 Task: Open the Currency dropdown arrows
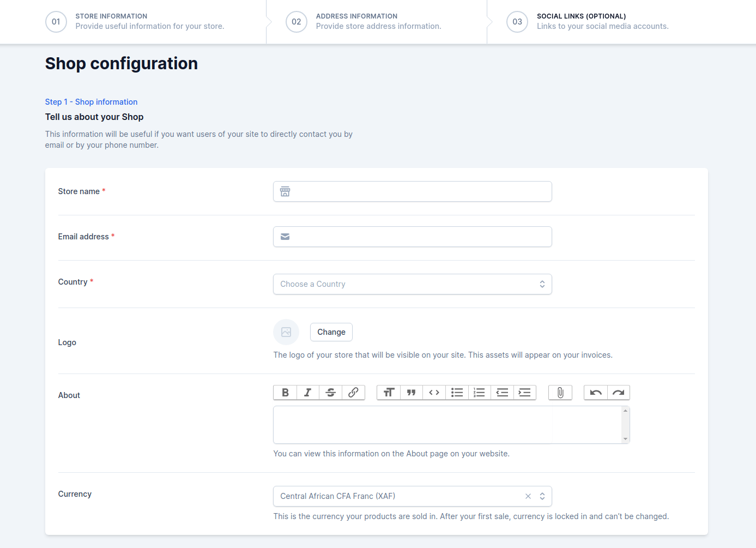pyautogui.click(x=542, y=496)
